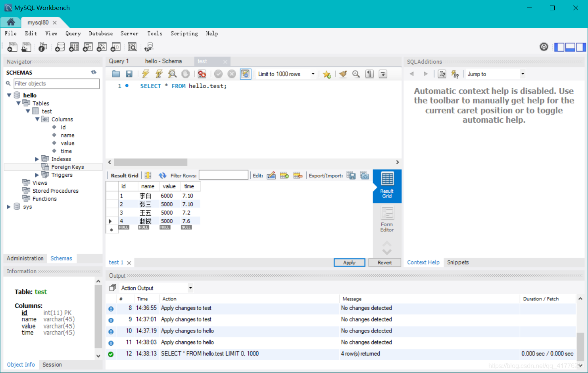Execute statement under cursor icon

point(159,74)
